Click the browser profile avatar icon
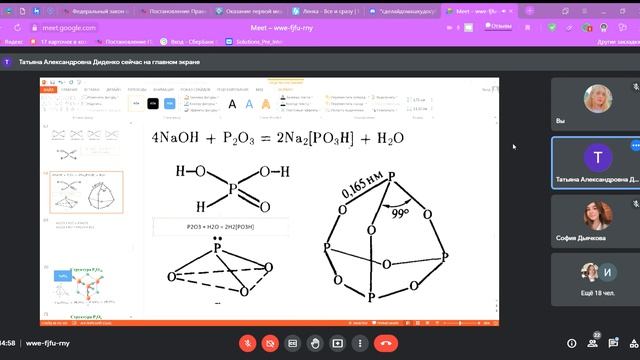The image size is (640, 360). pos(604,28)
